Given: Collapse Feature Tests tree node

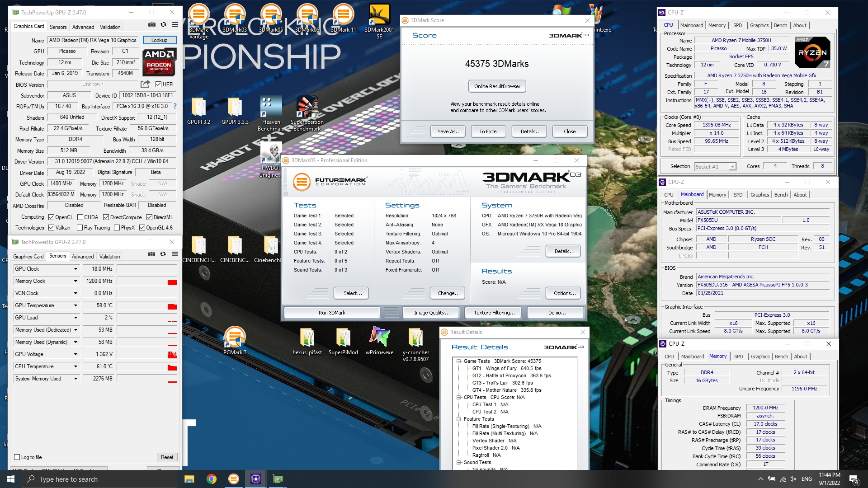Looking at the screenshot, I should point(458,419).
